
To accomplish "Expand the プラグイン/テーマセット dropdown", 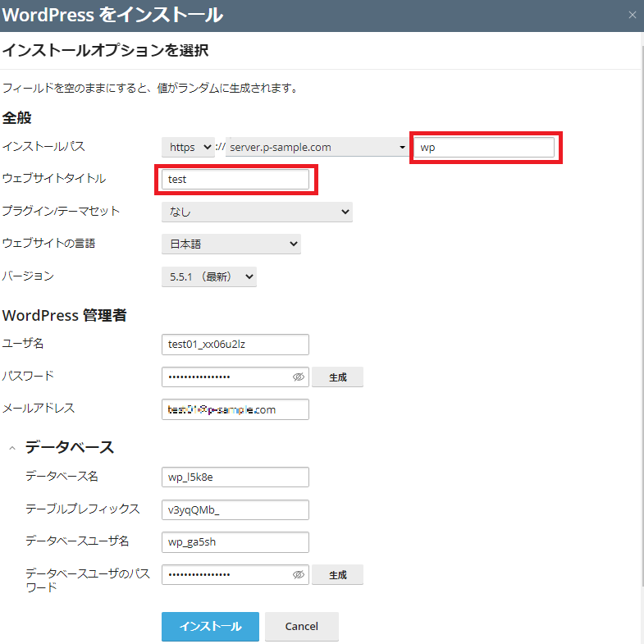I will 257,212.
